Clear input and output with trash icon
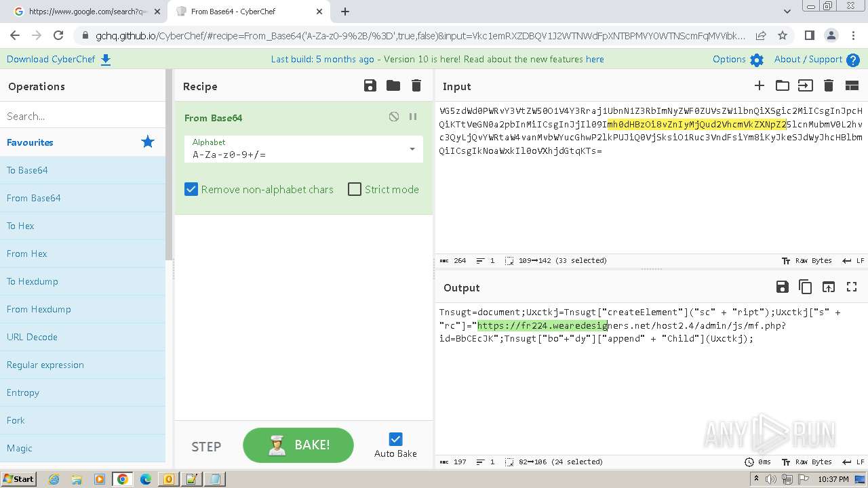 tap(828, 85)
